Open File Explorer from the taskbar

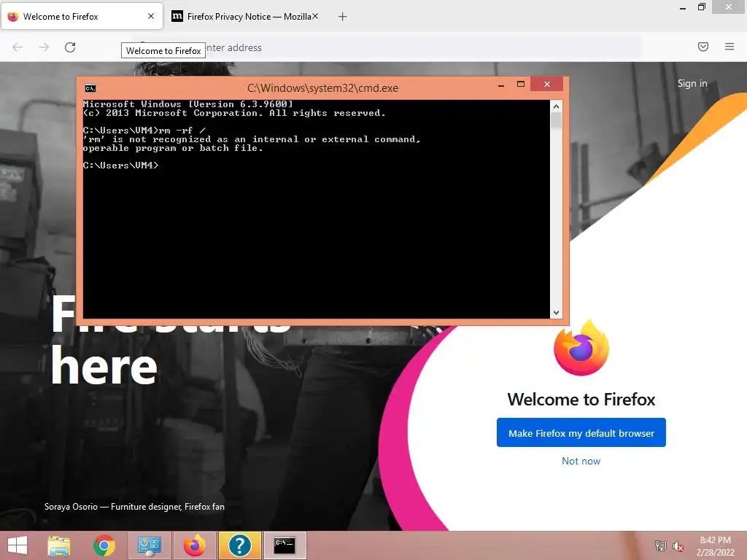[58, 545]
